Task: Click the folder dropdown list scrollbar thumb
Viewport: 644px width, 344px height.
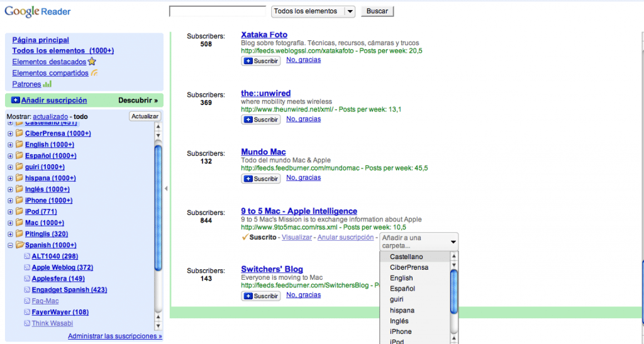Action: pyautogui.click(x=454, y=291)
